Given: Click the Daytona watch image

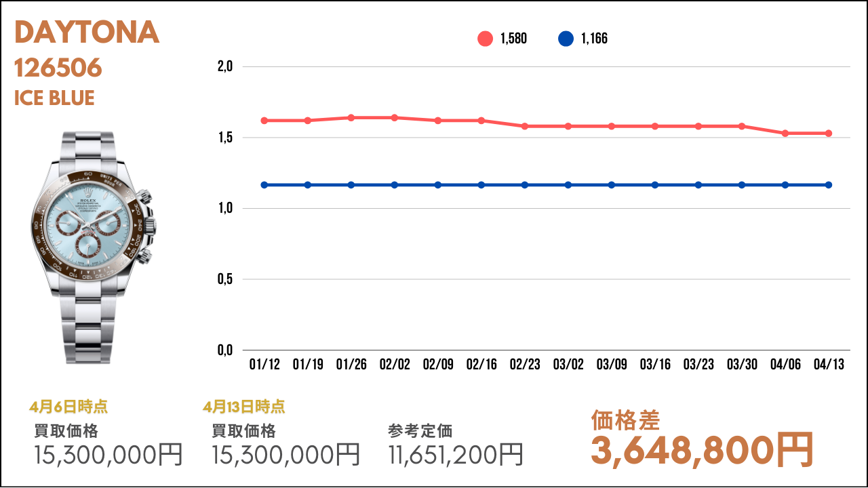Looking at the screenshot, I should 92,247.
